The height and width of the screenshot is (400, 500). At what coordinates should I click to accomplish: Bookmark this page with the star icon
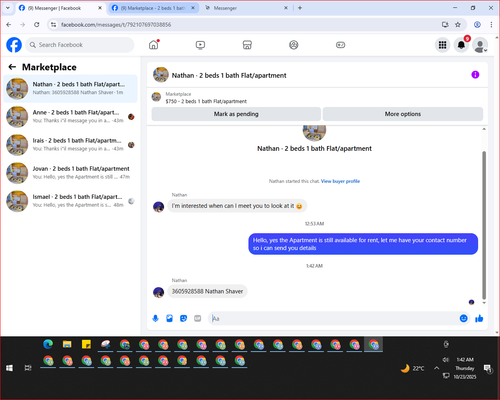pyautogui.click(x=458, y=25)
